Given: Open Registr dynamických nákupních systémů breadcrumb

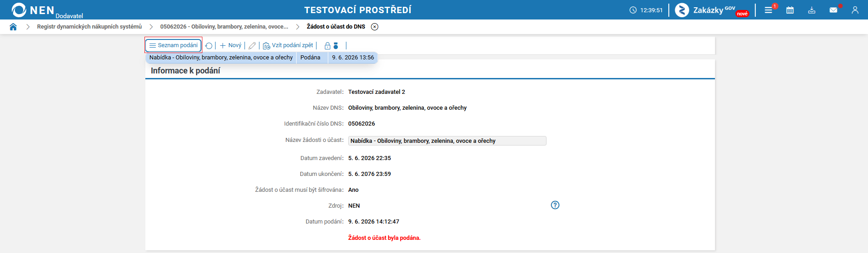Looking at the screenshot, I should [x=89, y=27].
